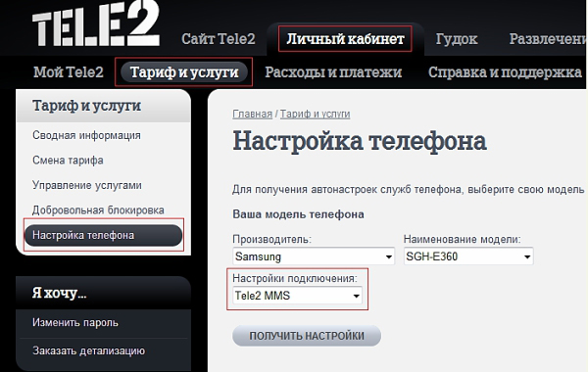Screen dimensions: 588x372
Task: Open the Производитель dropdown showing Samsung
Action: click(314, 256)
